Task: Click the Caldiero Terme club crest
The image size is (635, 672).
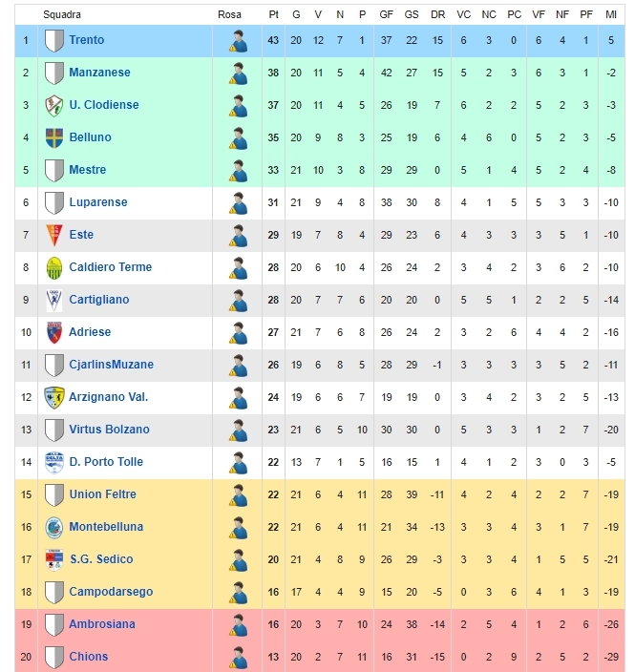Action: click(x=54, y=267)
